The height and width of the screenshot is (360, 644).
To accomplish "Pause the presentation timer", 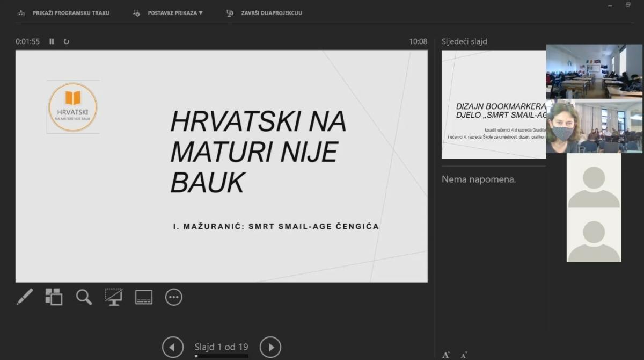I will (x=52, y=41).
